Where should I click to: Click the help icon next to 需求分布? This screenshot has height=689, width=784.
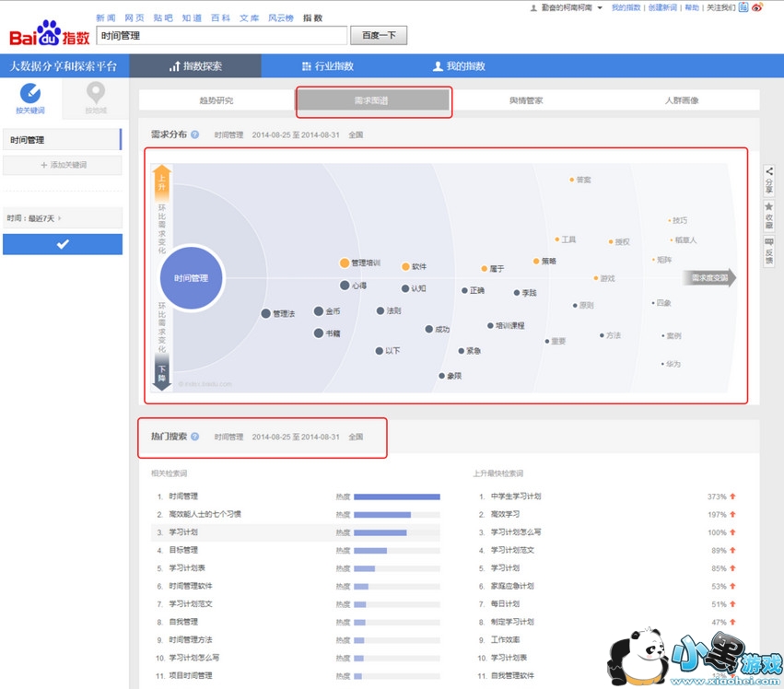click(195, 134)
